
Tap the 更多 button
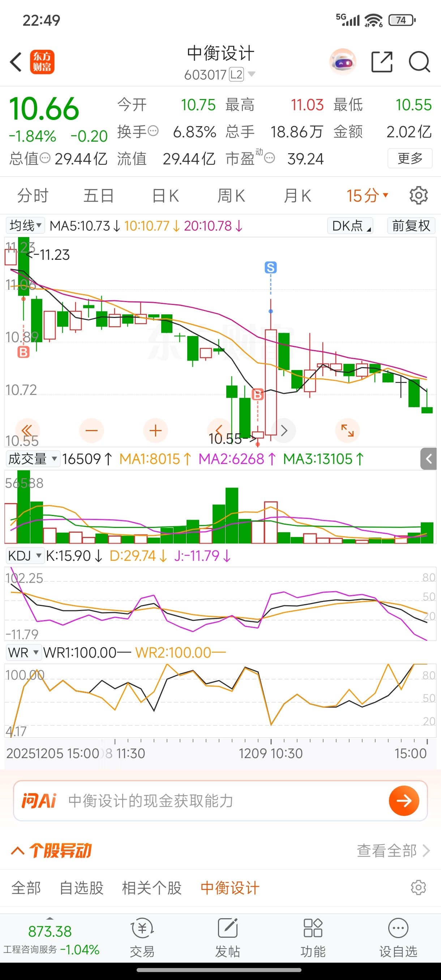point(410,158)
